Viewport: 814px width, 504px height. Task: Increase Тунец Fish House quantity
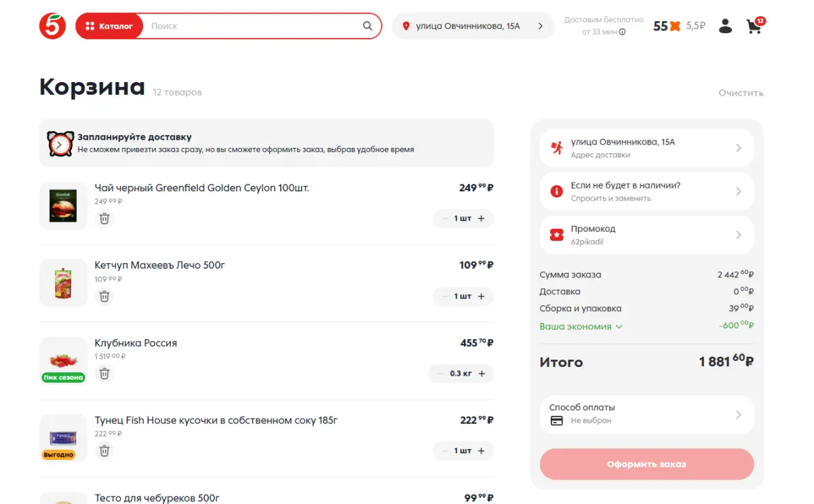tap(482, 450)
